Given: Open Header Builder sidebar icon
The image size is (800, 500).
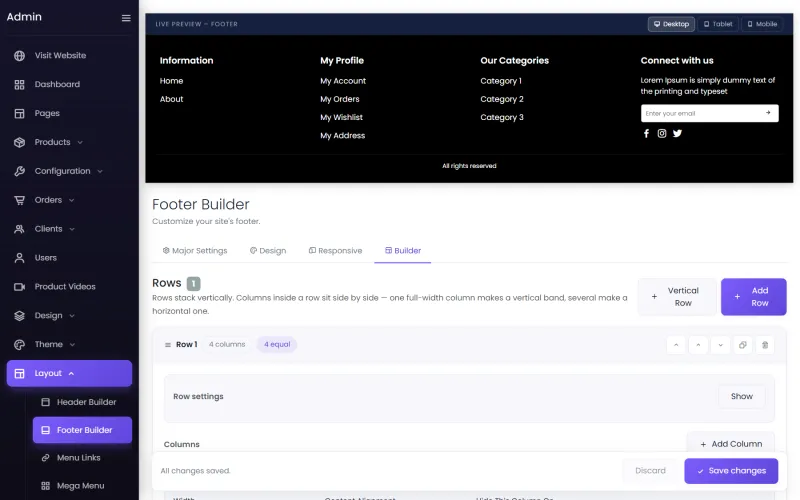Looking at the screenshot, I should pos(45,402).
